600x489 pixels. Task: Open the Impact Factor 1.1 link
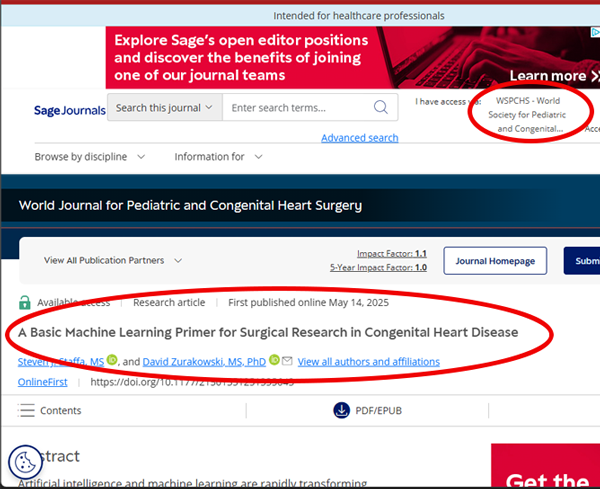coord(392,254)
